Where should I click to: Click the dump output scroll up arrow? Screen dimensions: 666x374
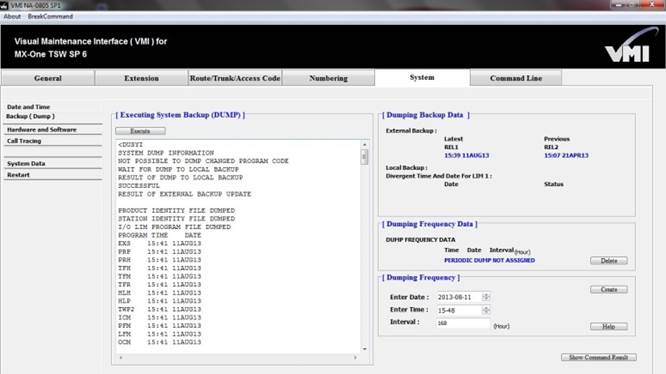coord(364,145)
